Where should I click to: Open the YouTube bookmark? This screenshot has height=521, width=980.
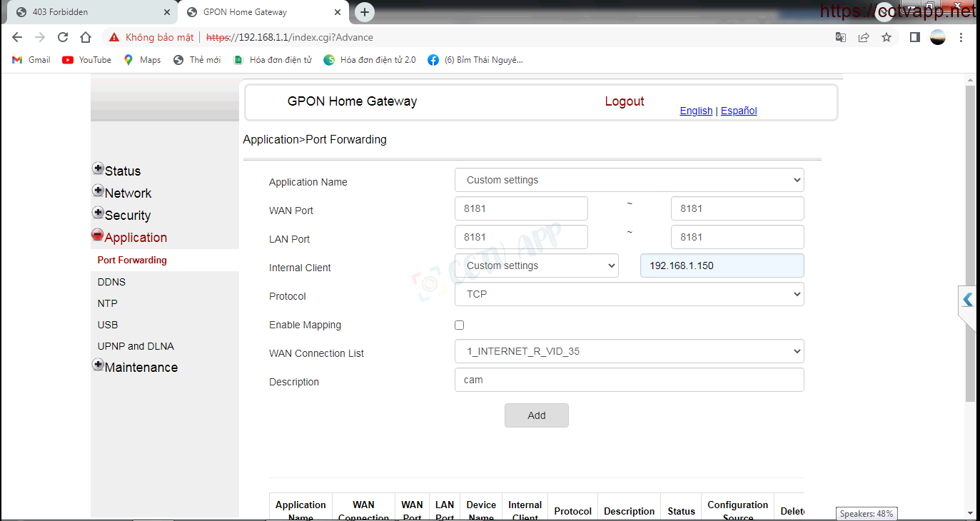87,60
